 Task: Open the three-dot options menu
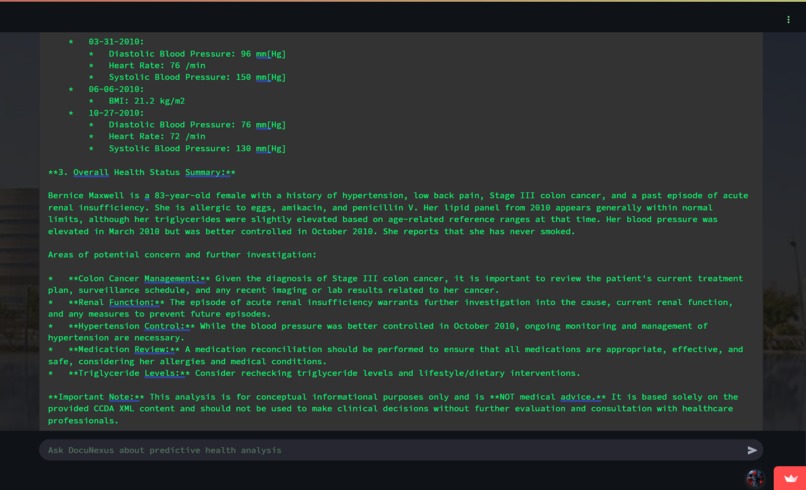[x=788, y=20]
